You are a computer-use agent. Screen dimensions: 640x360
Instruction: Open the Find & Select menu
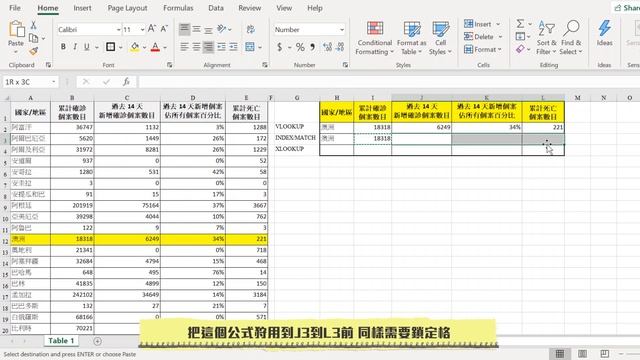(571, 38)
